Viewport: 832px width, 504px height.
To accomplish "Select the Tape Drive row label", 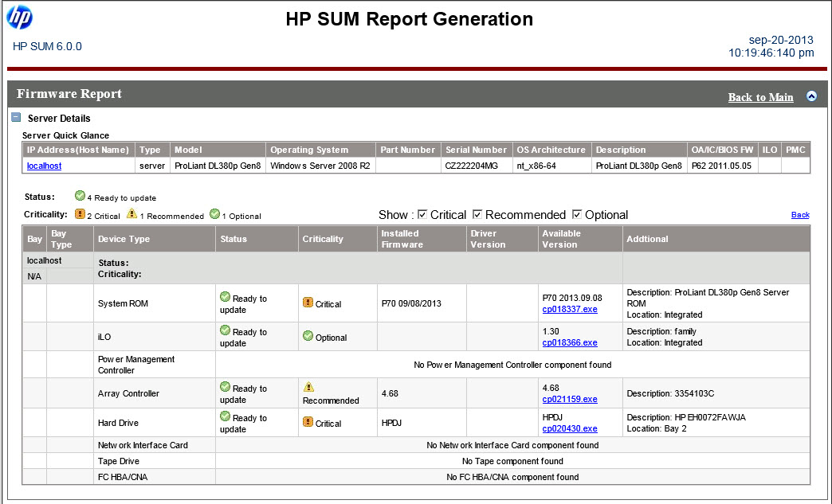I will (x=118, y=461).
